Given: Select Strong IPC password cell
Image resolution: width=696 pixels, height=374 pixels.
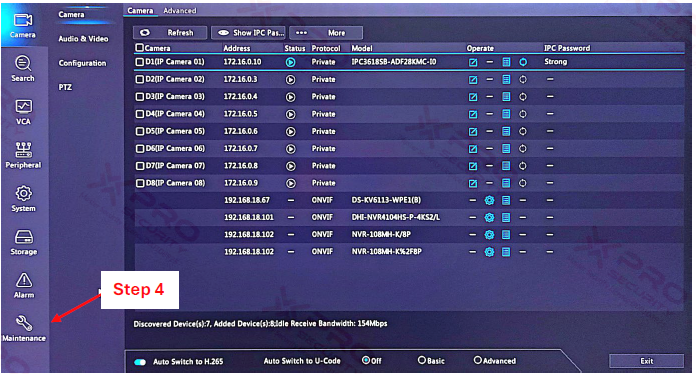Looking at the screenshot, I should pos(556,62).
